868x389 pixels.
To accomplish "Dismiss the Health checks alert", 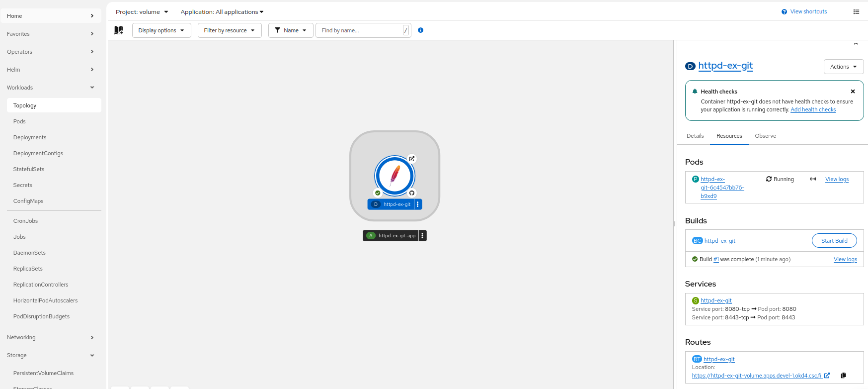I will point(853,92).
